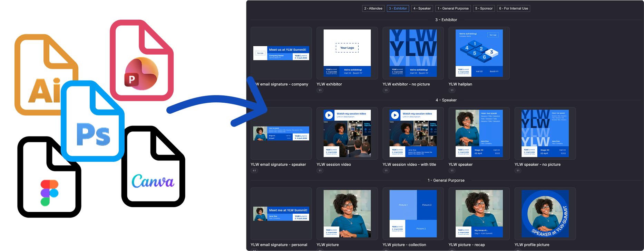Open the YLW profile picture thumbnail
Image resolution: width=644 pixels, height=251 pixels.
(x=545, y=214)
